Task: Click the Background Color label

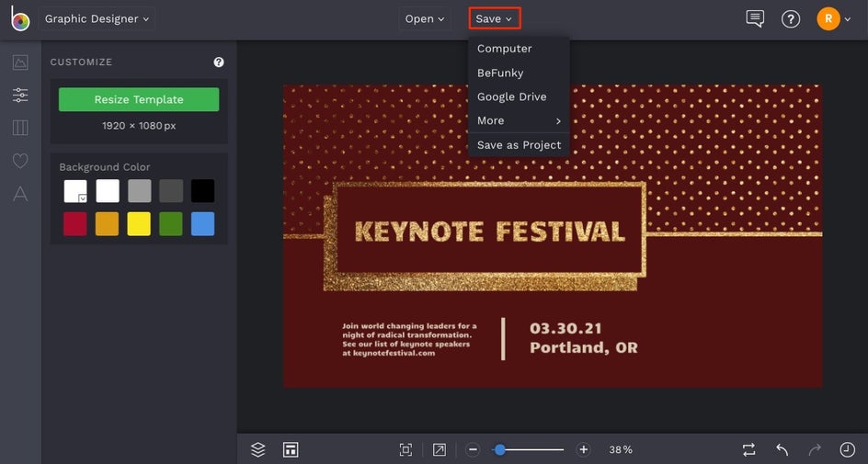Action: point(105,167)
